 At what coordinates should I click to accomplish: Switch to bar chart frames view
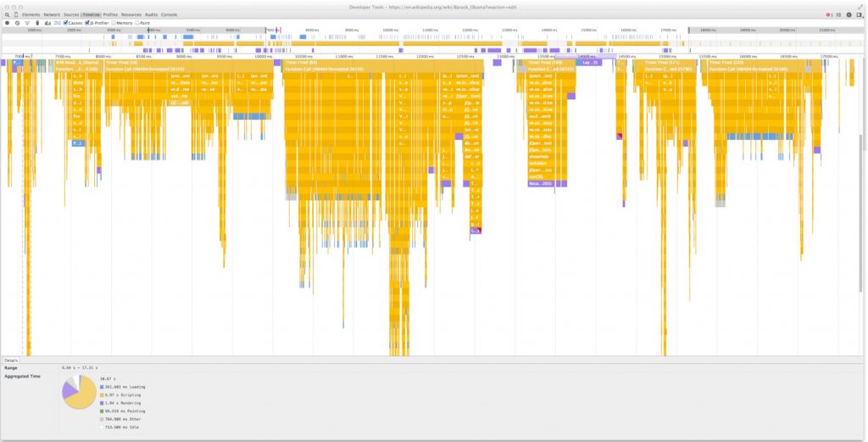pyautogui.click(x=47, y=23)
